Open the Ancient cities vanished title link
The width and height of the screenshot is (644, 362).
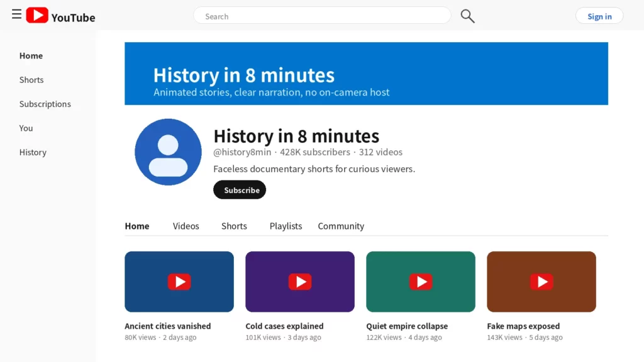[167, 326]
